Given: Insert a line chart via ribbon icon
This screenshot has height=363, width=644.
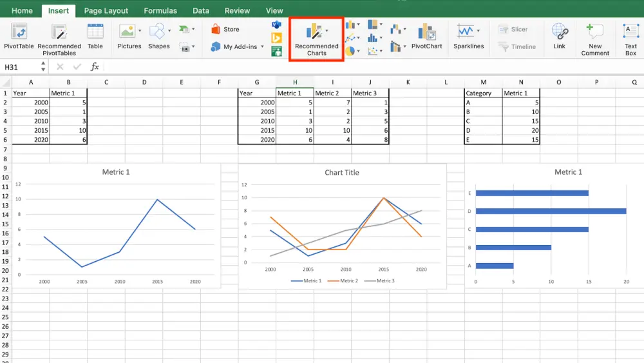Looking at the screenshot, I should [x=350, y=38].
